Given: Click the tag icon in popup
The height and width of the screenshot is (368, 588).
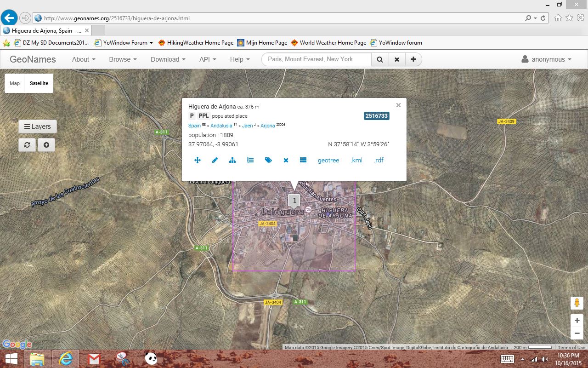Looking at the screenshot, I should click(268, 160).
